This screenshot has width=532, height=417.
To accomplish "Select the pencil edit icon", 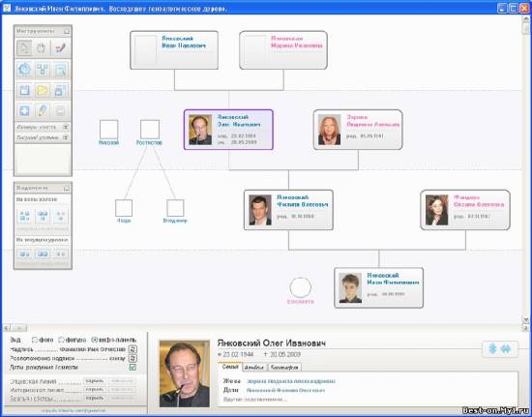I will [43, 110].
